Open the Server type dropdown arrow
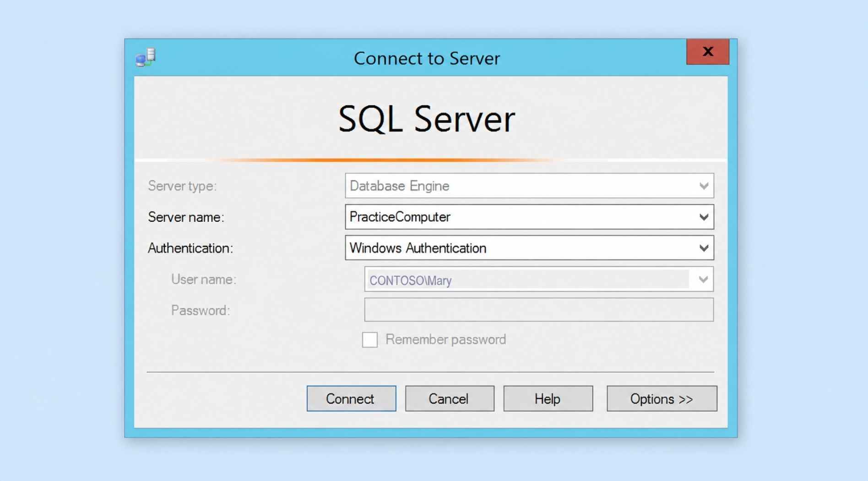This screenshot has height=481, width=868. (704, 186)
